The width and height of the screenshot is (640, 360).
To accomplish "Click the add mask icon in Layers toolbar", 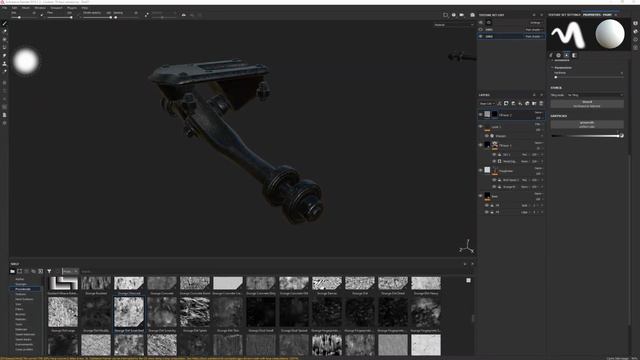I will click(x=506, y=104).
